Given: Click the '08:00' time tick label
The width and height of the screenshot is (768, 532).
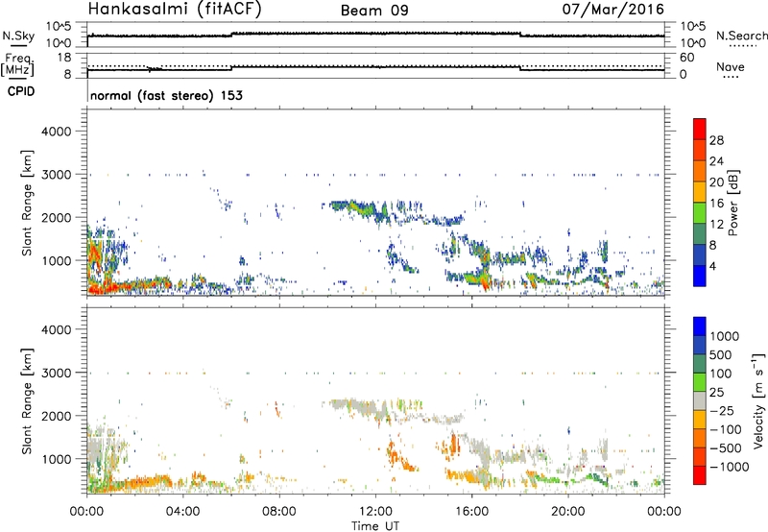Looking at the screenshot, I should click(x=279, y=512).
